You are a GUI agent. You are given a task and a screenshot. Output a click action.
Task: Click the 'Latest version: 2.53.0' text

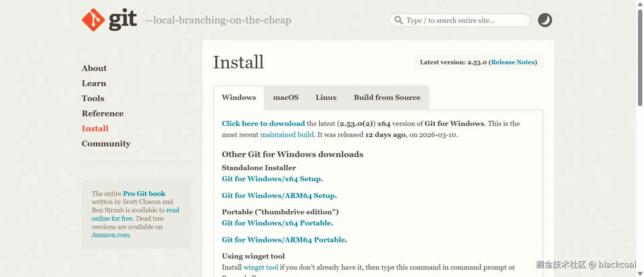coord(453,62)
